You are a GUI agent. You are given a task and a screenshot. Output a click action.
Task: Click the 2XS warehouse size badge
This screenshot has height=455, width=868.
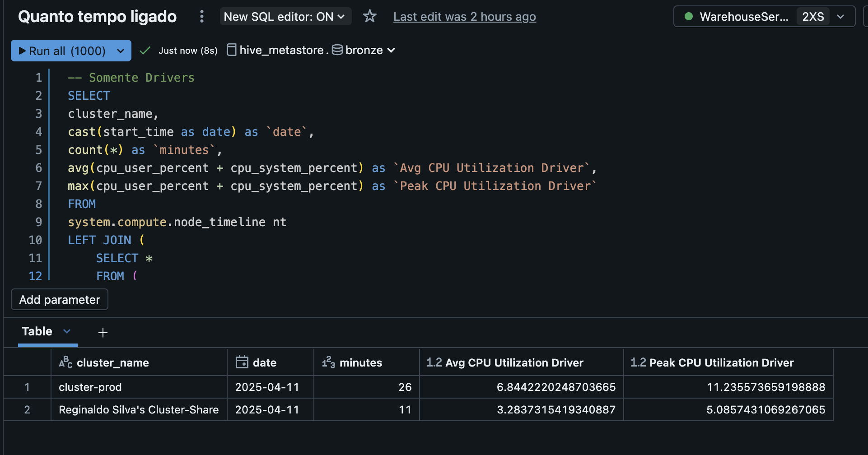click(x=813, y=17)
